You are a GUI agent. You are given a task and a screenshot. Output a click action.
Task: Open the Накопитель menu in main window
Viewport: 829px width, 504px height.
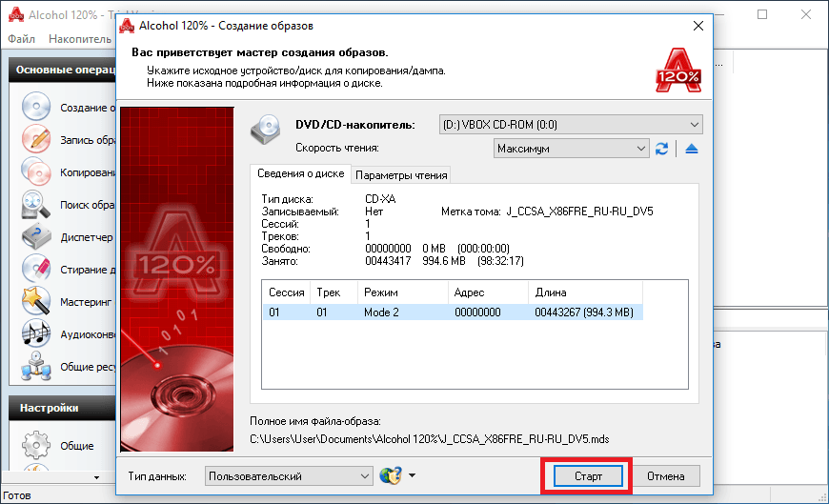80,39
